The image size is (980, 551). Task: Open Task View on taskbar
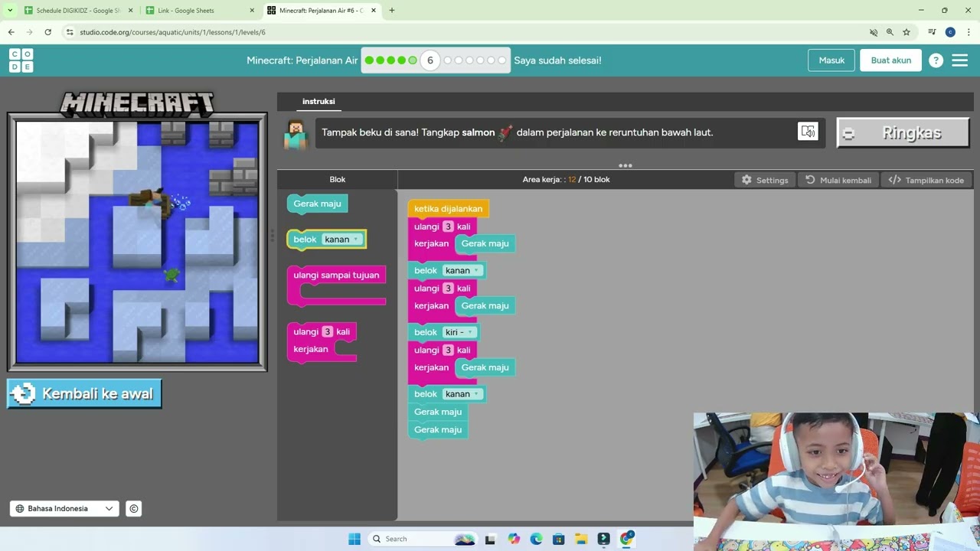click(x=490, y=539)
